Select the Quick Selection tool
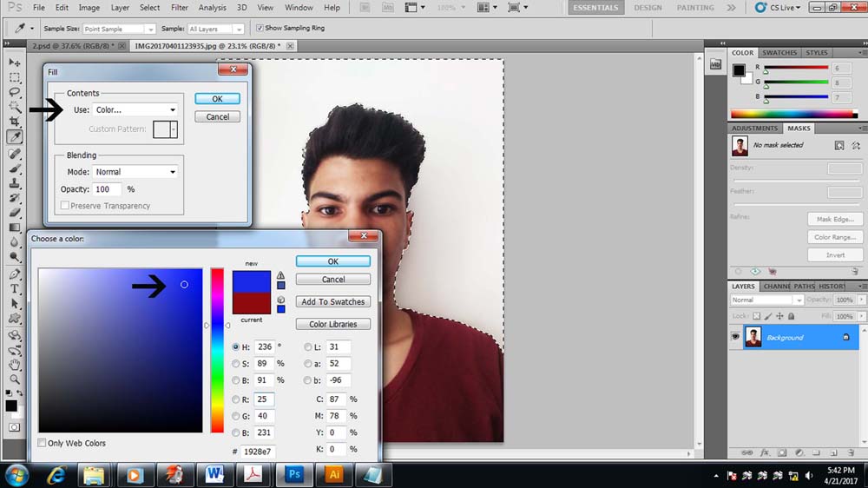The width and height of the screenshot is (868, 488). 15,107
